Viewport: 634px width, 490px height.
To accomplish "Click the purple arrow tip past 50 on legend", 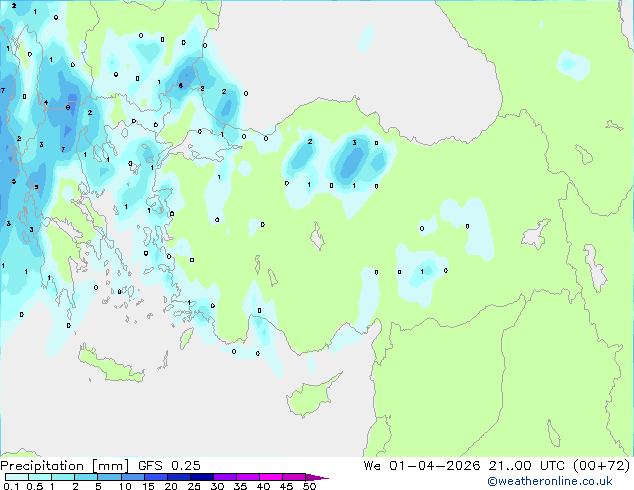I will (x=317, y=477).
